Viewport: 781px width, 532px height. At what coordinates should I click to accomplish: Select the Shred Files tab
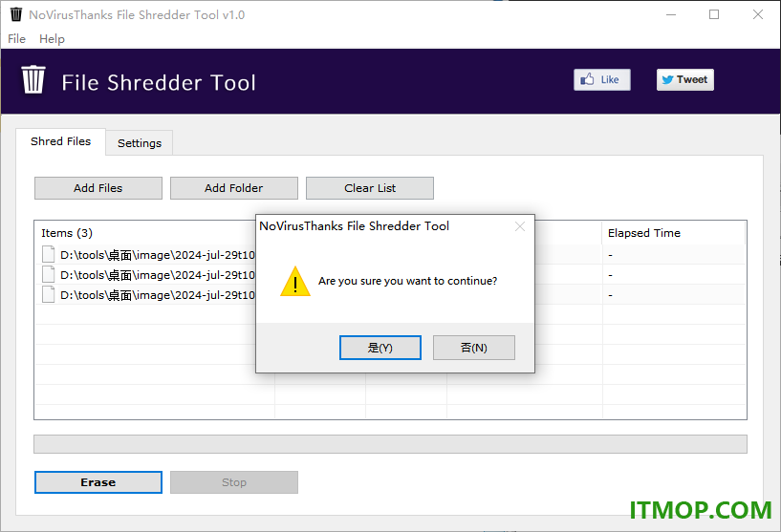[x=61, y=141]
